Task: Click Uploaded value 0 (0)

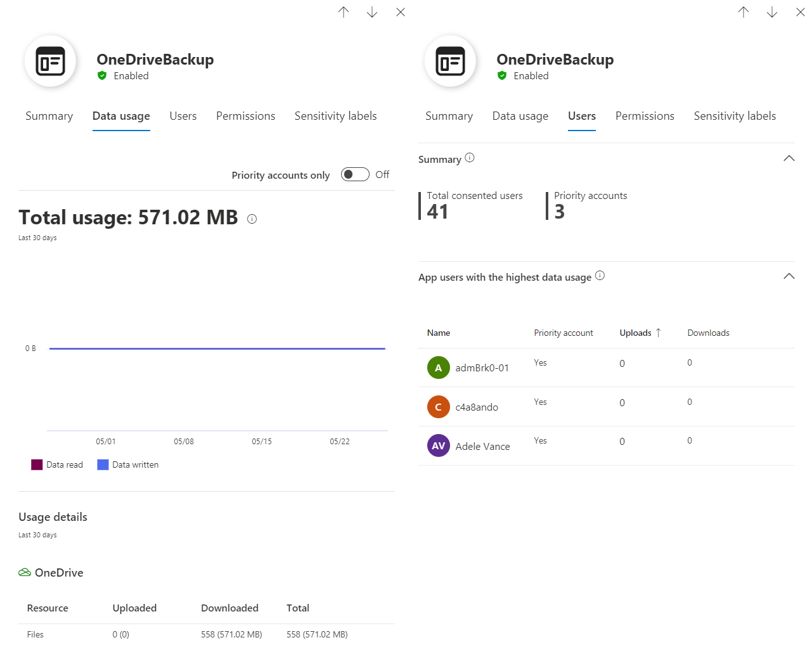Action: (120, 634)
